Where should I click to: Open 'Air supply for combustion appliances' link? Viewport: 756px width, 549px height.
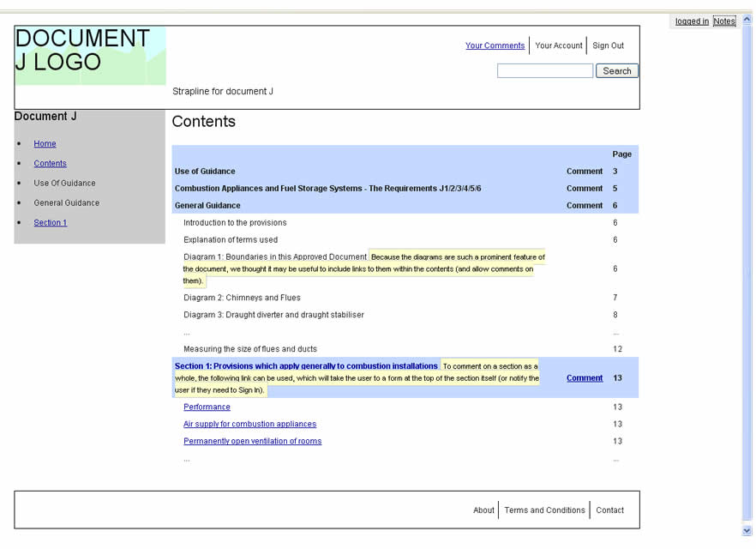coord(249,424)
